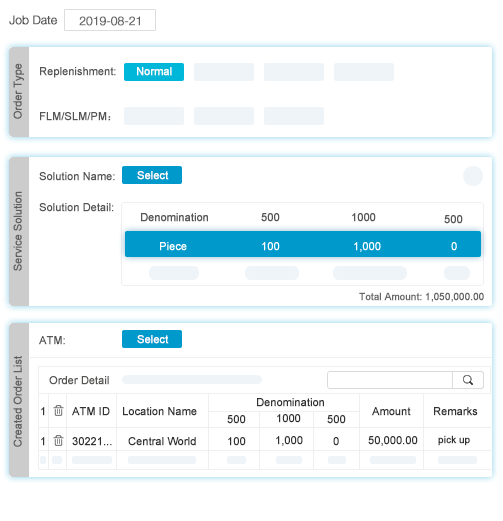
Task: Select the Normal replenishment option
Action: click(154, 72)
